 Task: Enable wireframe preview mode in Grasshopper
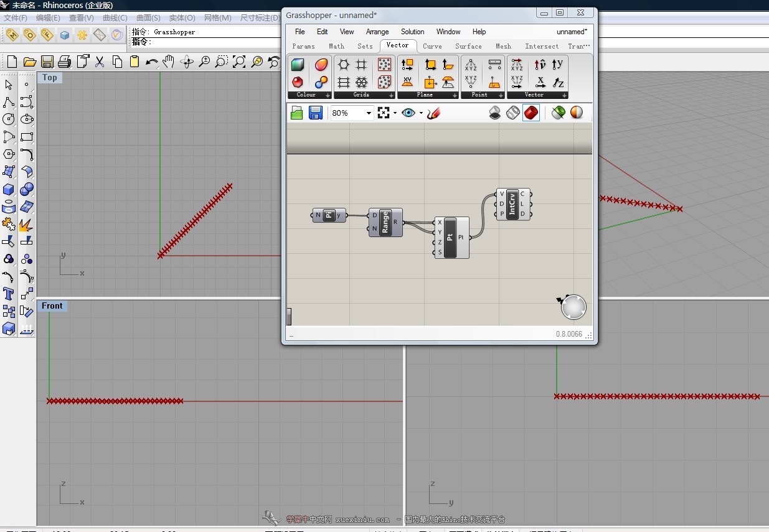(512, 113)
